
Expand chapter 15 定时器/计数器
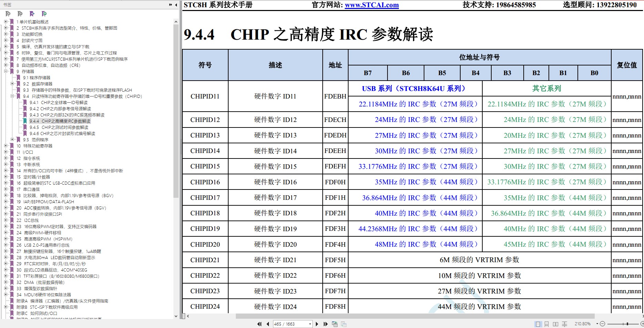click(6, 177)
